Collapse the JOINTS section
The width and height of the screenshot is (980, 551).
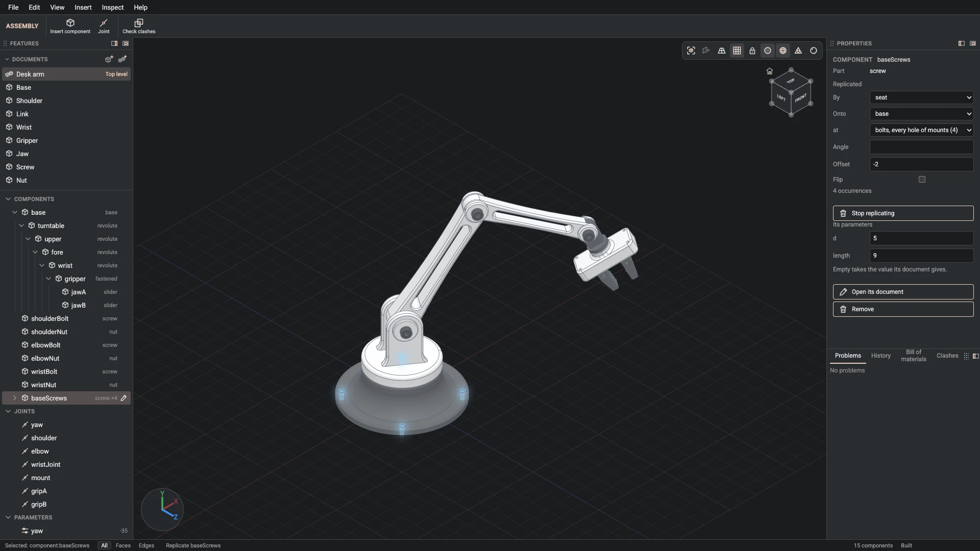[x=8, y=411]
